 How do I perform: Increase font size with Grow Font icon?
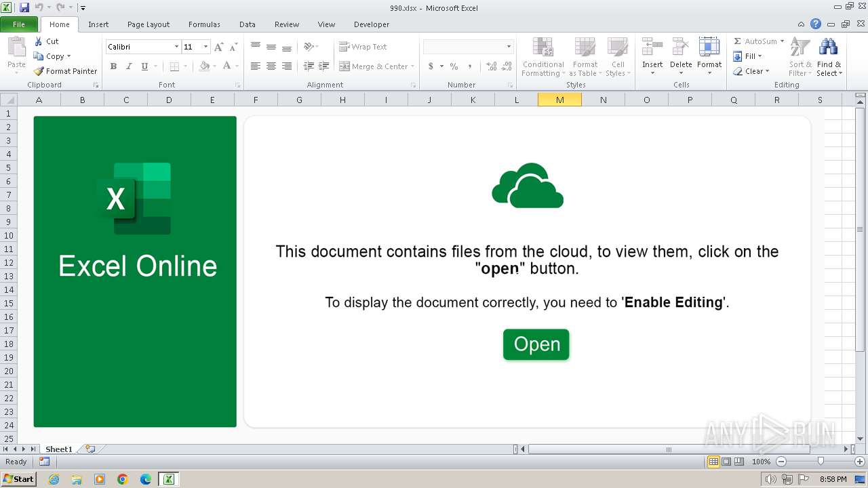[x=218, y=47]
